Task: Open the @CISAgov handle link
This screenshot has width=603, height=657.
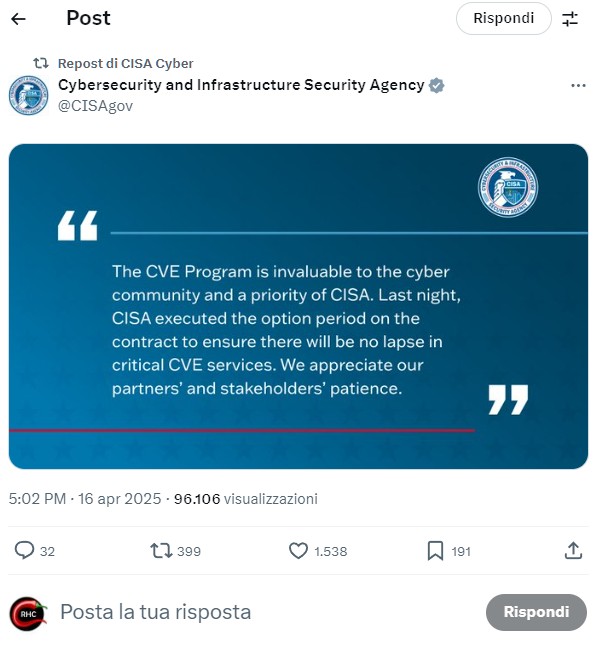Action: pos(95,106)
